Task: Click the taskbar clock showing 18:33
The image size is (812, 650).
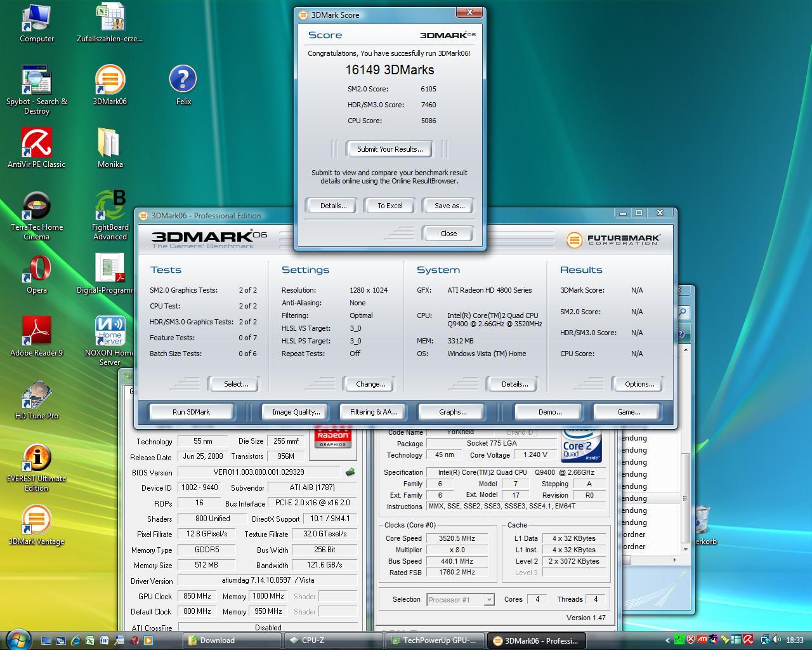Action: pyautogui.click(x=795, y=640)
